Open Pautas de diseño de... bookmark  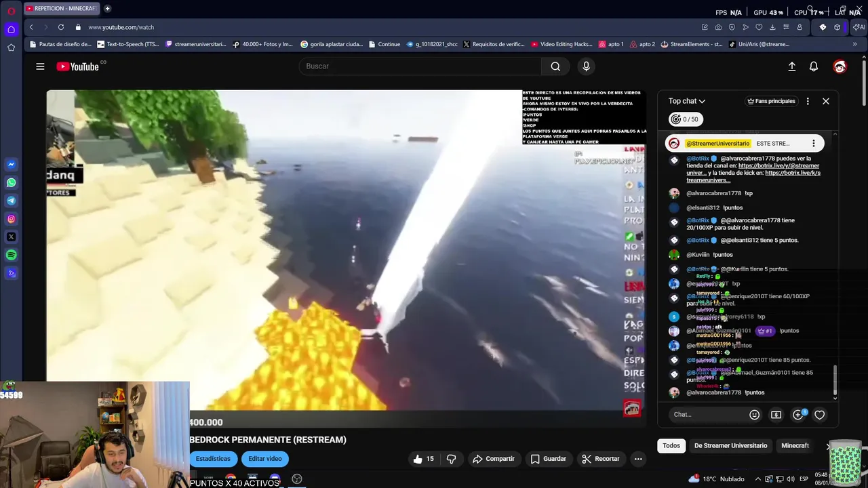click(60, 44)
